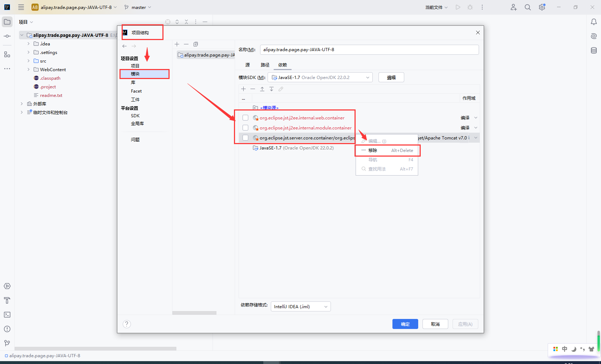The height and width of the screenshot is (364, 601).
Task: Select 模块 in project settings list
Action: click(x=145, y=74)
